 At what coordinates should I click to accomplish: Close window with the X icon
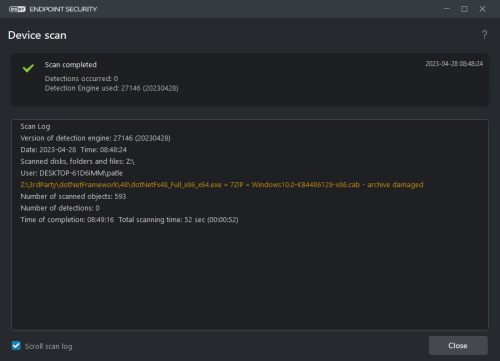pyautogui.click(x=482, y=9)
